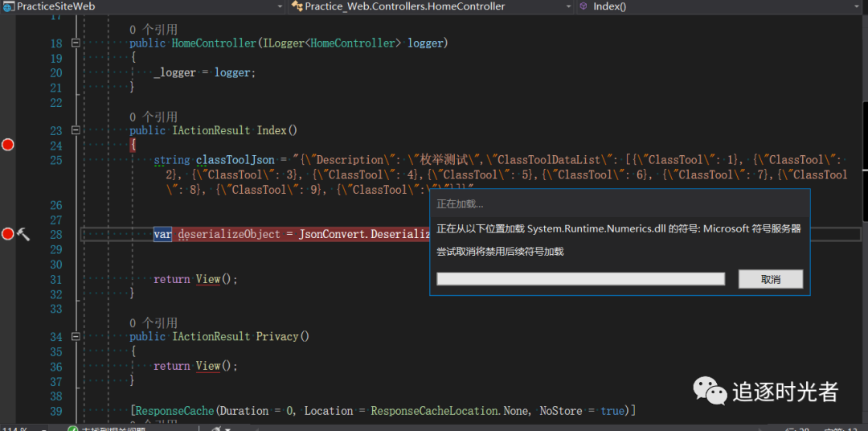Click "Duration = 0" on line 39
The width and height of the screenshot is (868, 431).
tap(257, 411)
